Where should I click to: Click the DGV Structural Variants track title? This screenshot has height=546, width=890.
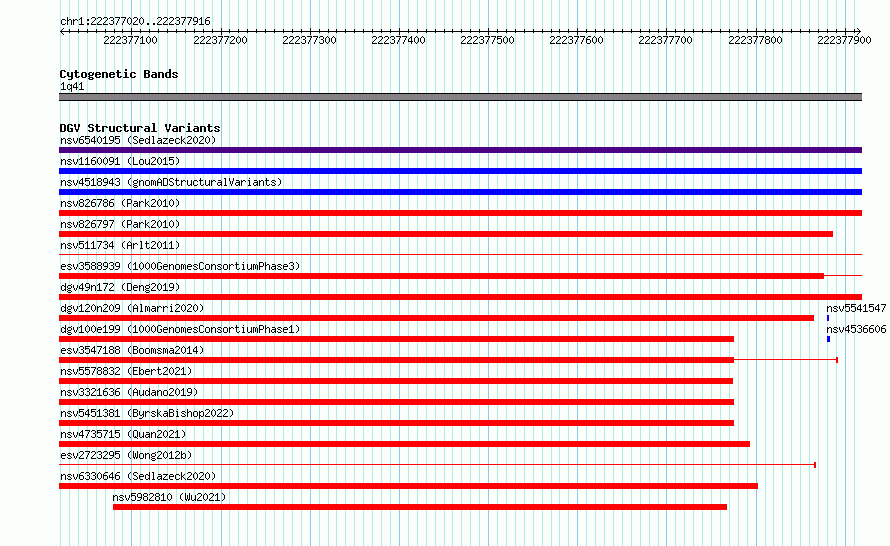click(140, 128)
